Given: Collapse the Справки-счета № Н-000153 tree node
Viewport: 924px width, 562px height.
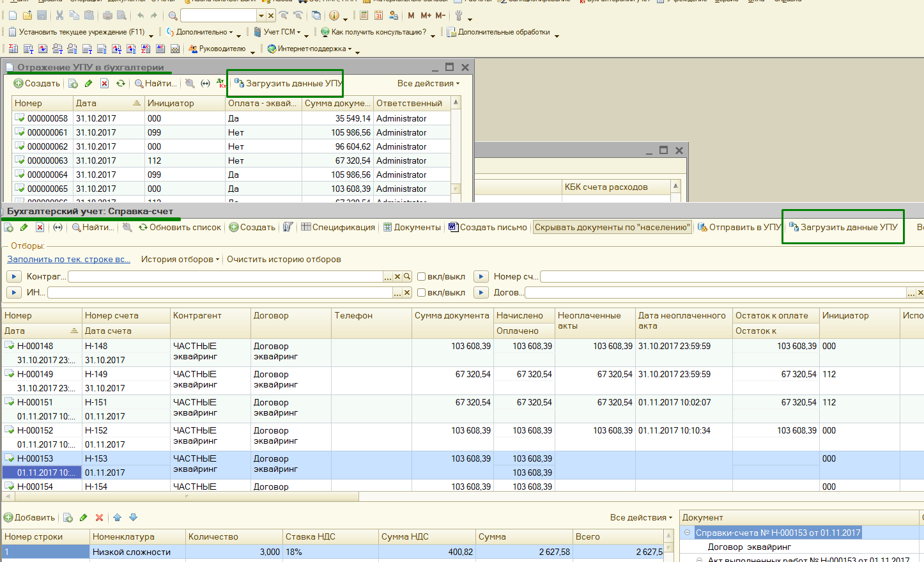Looking at the screenshot, I should 688,533.
